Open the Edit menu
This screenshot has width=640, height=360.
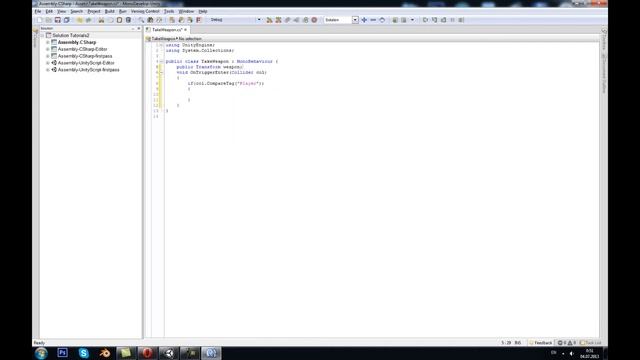point(49,11)
